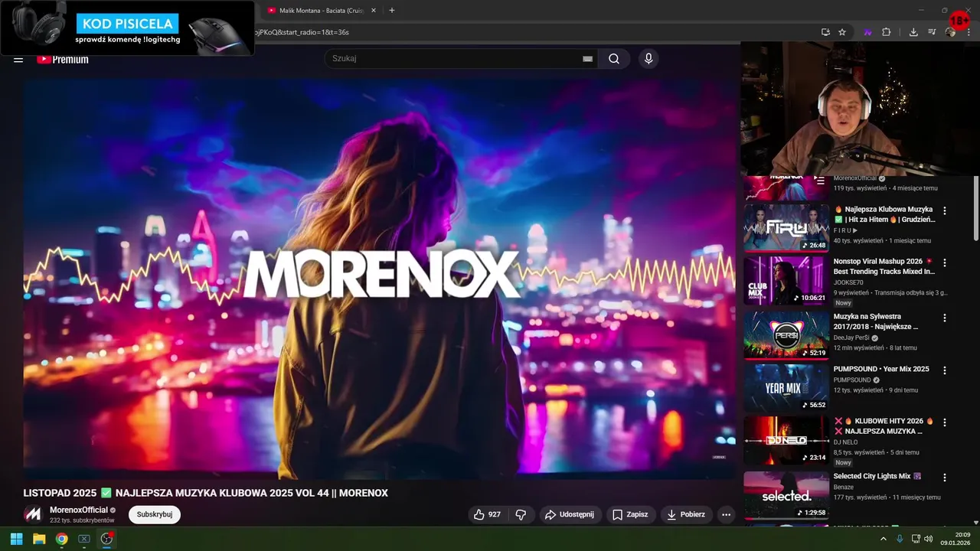
Task: Install page as app icon in address bar
Action: click(x=825, y=32)
